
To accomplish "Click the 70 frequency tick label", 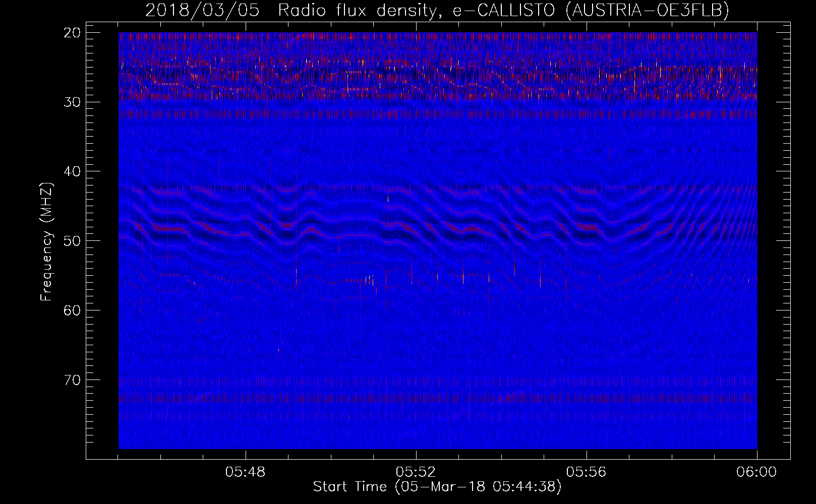I will (x=73, y=380).
